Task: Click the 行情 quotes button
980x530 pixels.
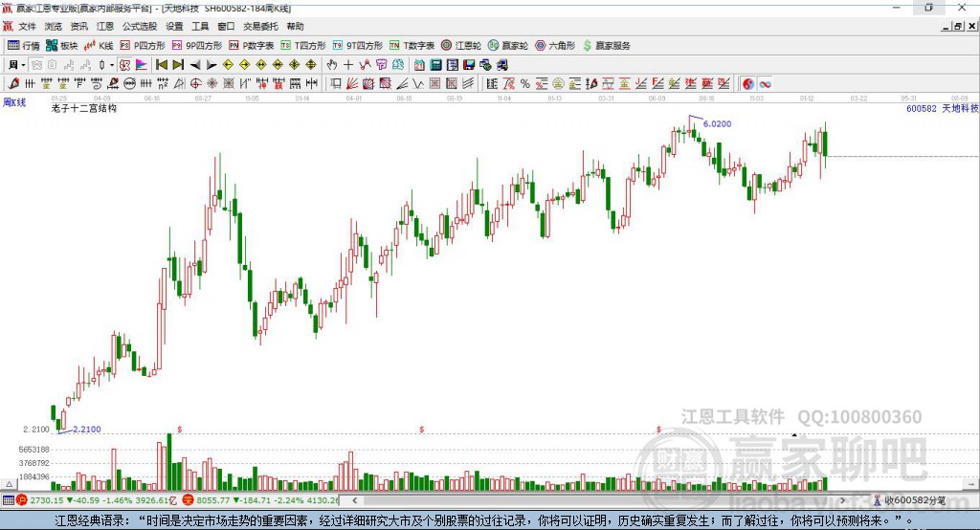Action: point(24,46)
